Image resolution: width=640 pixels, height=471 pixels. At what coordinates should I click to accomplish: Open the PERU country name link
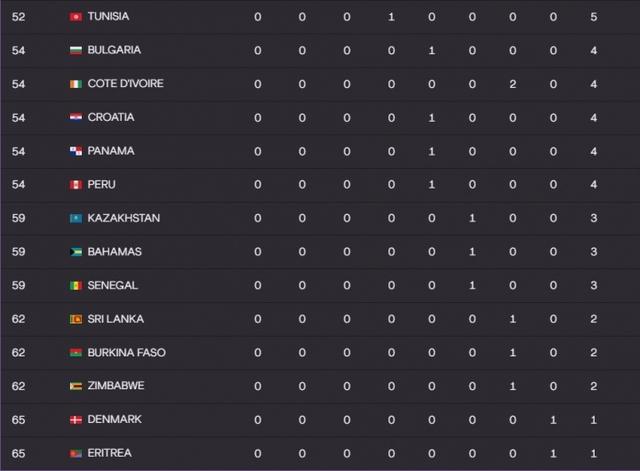click(x=103, y=185)
